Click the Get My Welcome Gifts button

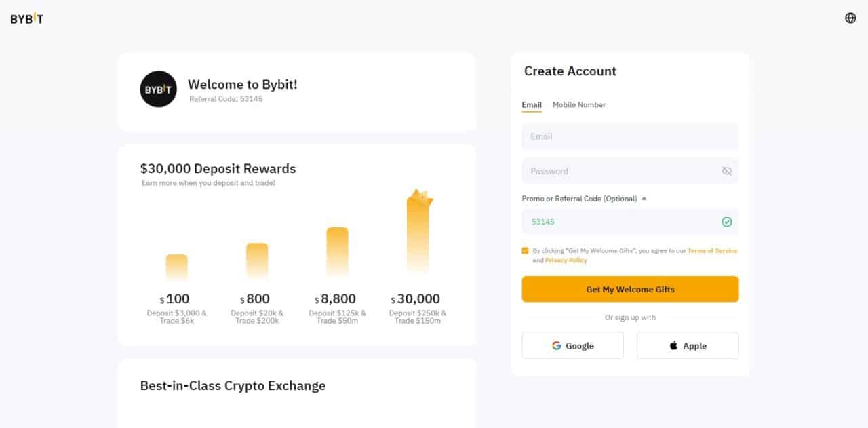[x=630, y=289]
